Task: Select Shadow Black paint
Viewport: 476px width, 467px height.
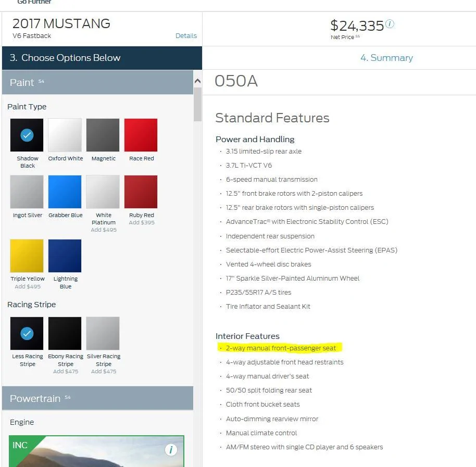Action: tap(27, 135)
